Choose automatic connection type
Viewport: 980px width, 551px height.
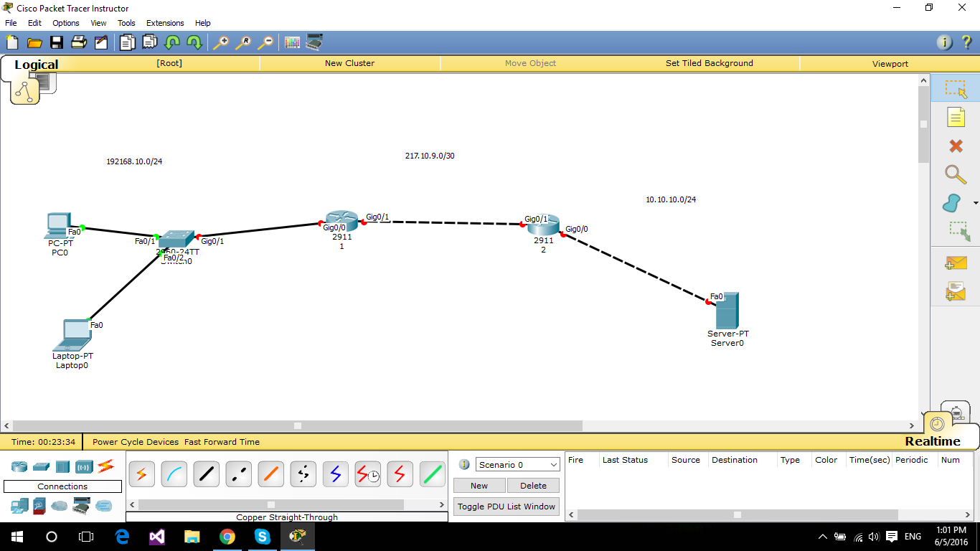coord(141,474)
